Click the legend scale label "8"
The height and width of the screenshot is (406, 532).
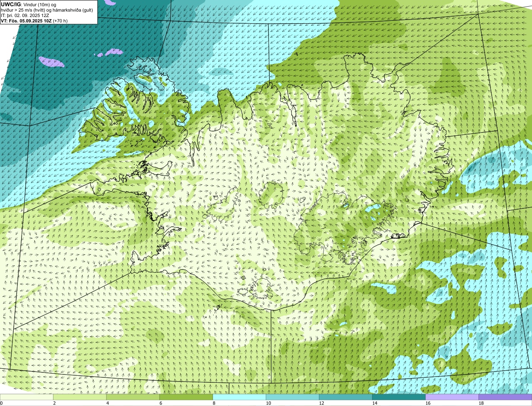pos(214,403)
